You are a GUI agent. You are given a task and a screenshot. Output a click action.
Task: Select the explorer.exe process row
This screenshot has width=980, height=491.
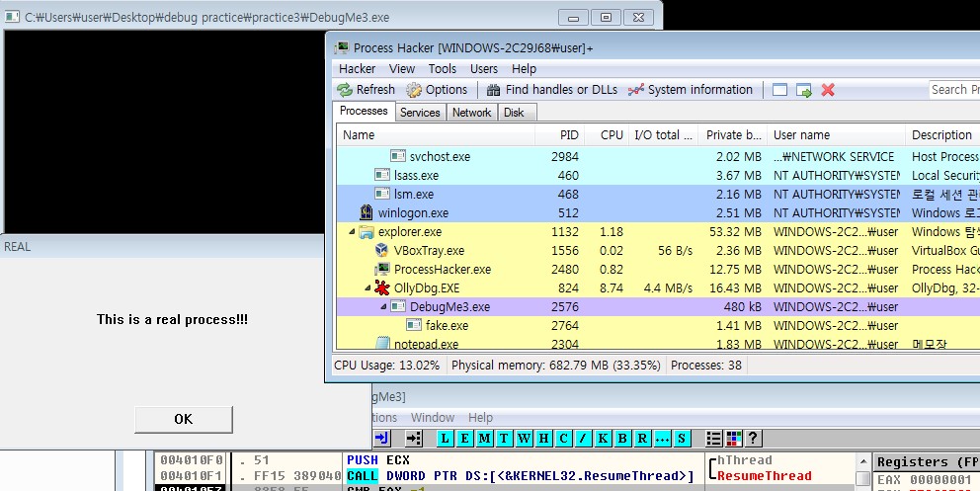point(658,232)
